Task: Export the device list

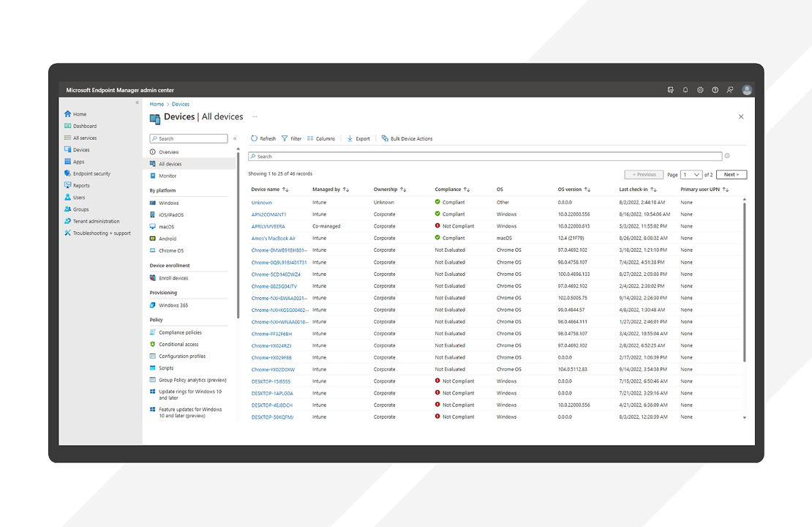Action: point(358,139)
